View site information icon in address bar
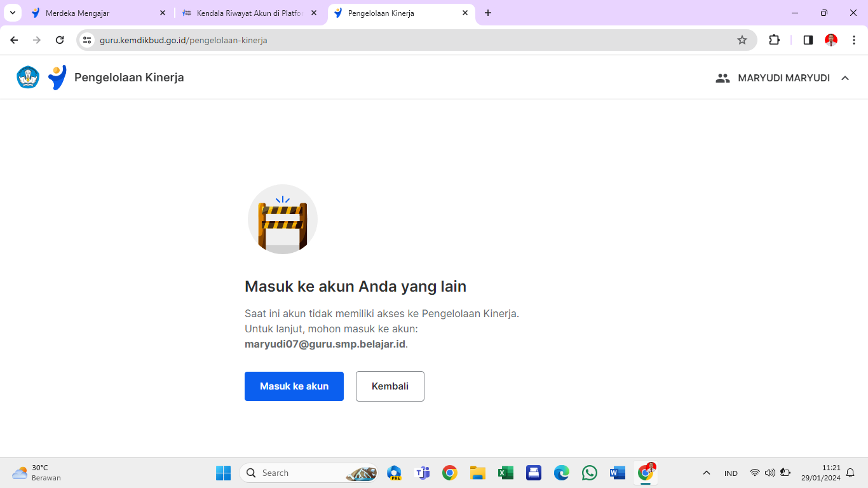868x488 pixels. point(88,40)
